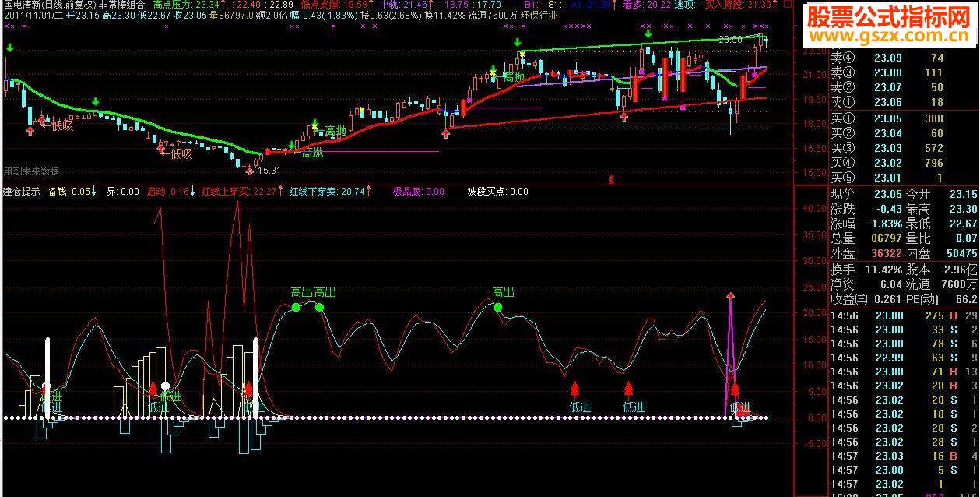Click the fifth 低进 label from the left
The width and height of the screenshot is (980, 497).
pos(634,407)
